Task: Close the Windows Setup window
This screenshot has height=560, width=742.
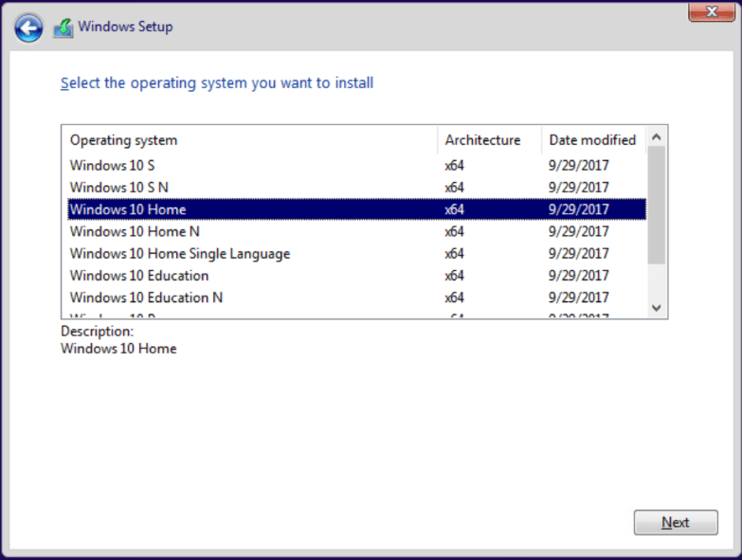Action: tap(715, 11)
